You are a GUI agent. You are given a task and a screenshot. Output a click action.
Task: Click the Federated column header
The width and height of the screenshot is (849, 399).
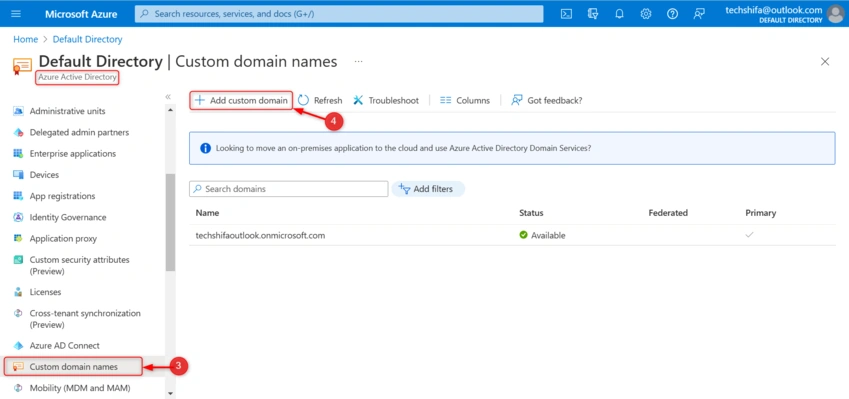[x=668, y=213]
